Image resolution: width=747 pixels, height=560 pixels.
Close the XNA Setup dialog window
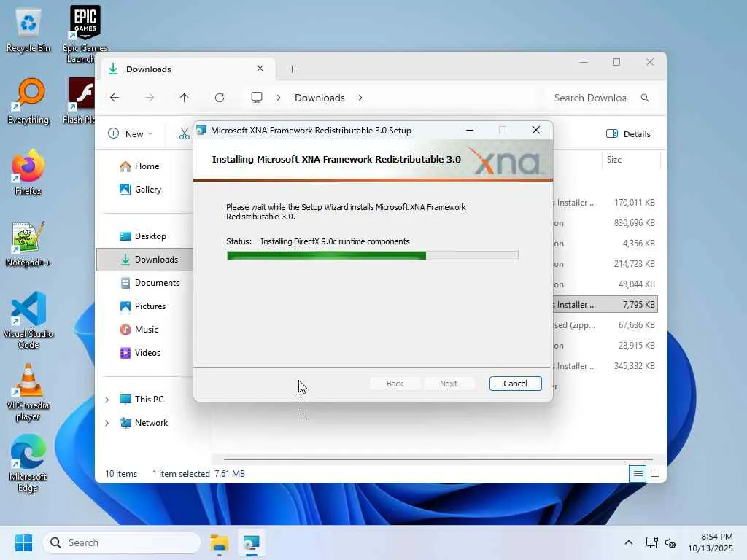tap(536, 130)
